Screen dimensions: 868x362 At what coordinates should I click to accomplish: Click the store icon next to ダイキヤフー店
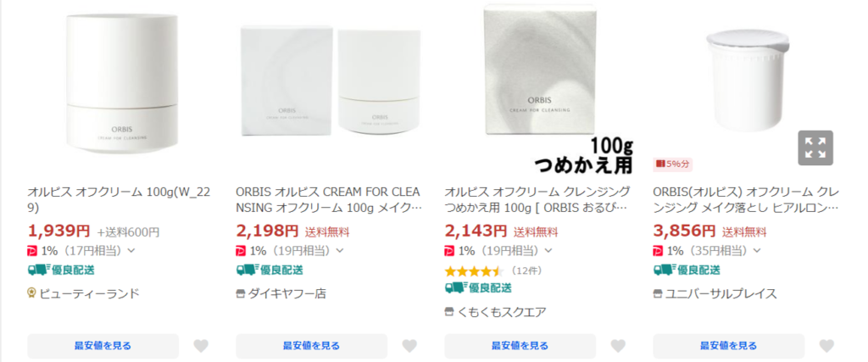241,293
